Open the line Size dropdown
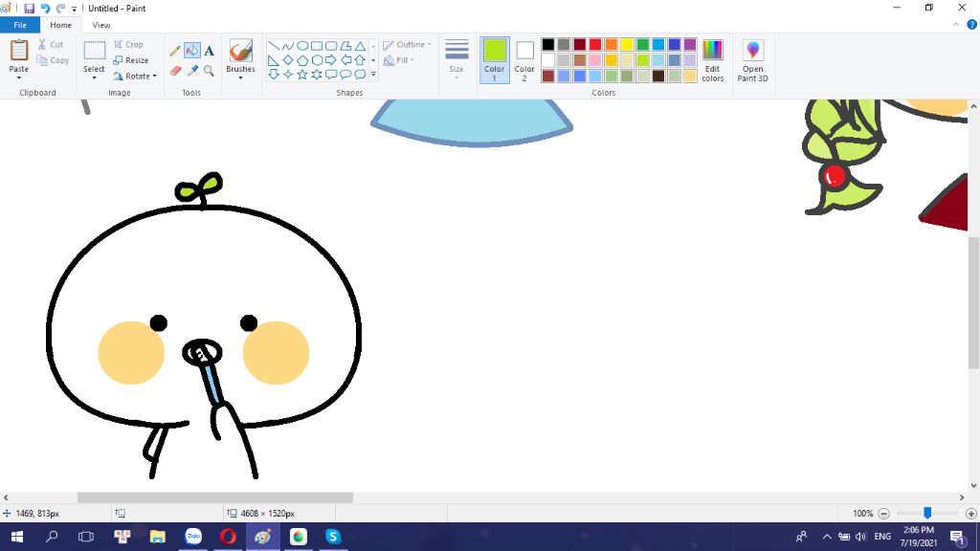Image resolution: width=980 pixels, height=551 pixels. click(x=457, y=60)
